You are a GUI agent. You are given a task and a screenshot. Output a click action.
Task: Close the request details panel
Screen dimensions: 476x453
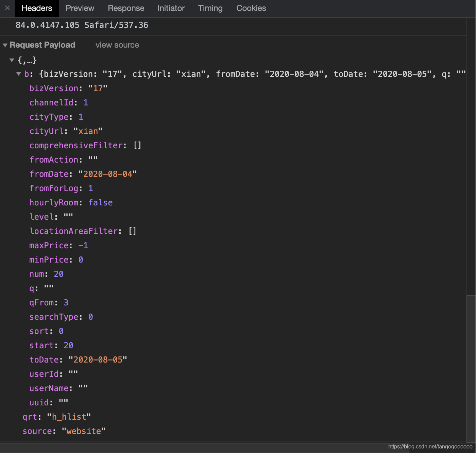tap(7, 8)
